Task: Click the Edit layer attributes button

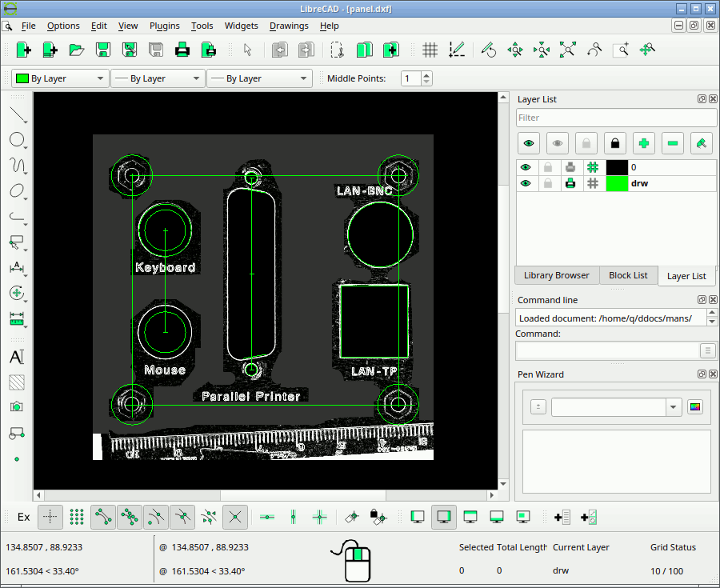Action: [701, 144]
